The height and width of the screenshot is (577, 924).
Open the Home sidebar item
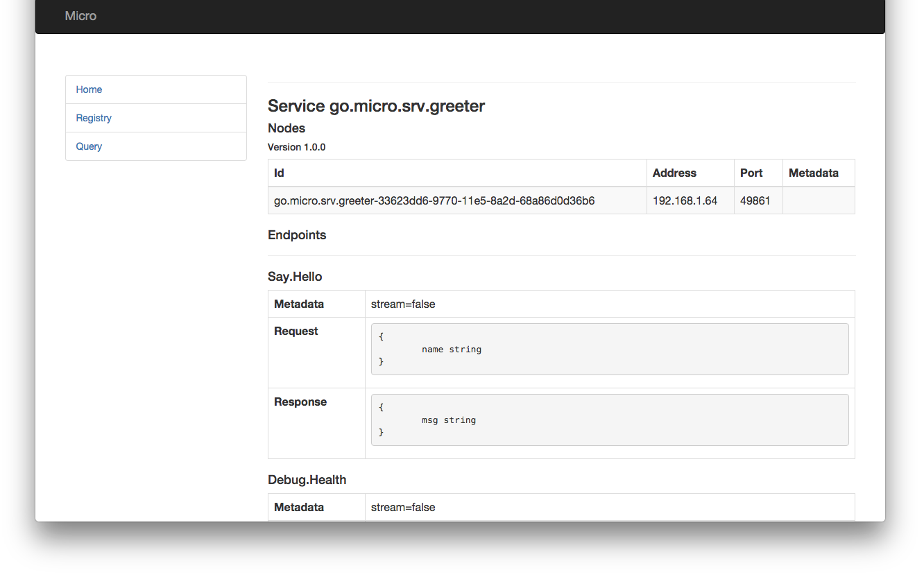(156, 89)
